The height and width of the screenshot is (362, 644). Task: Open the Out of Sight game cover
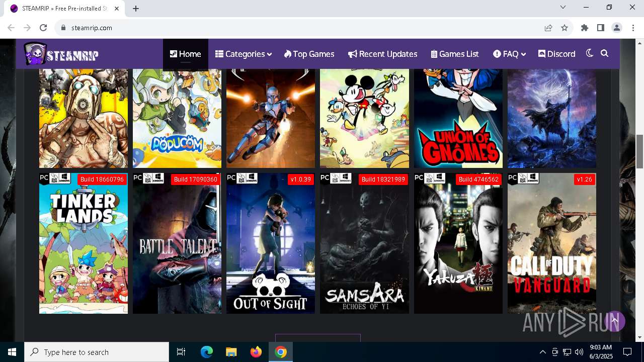coord(271,243)
